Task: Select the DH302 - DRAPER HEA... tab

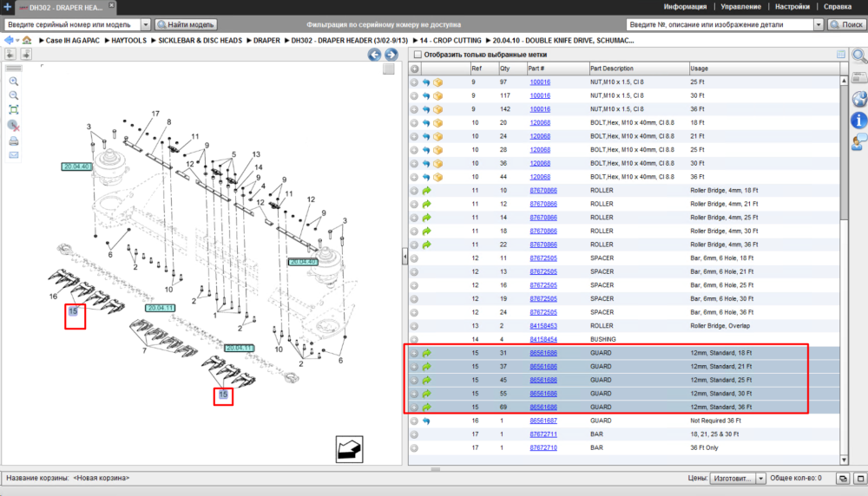Action: [65, 8]
